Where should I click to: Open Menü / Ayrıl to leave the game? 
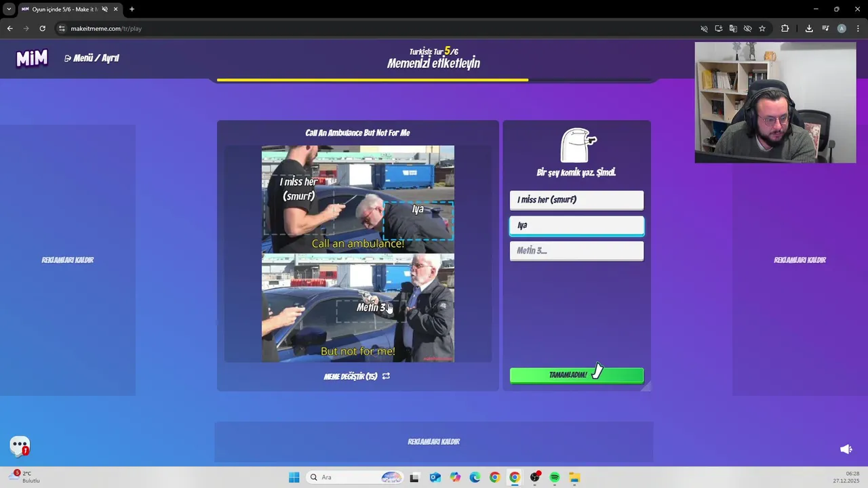tap(92, 58)
